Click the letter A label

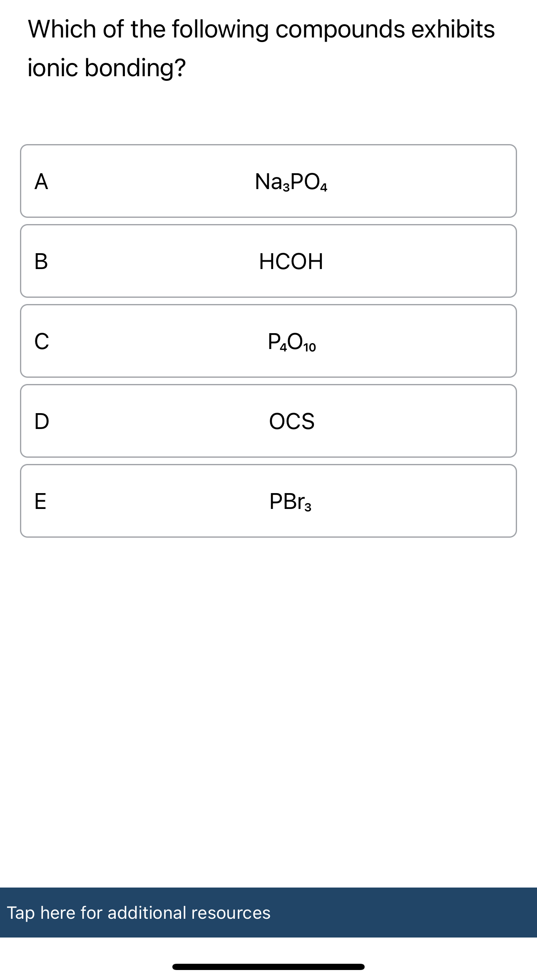point(42,180)
